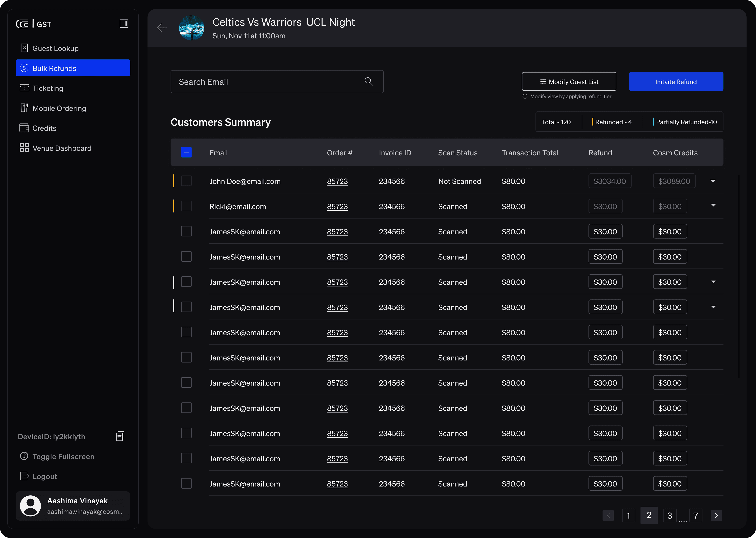Click the Not Scanned status cell
The width and height of the screenshot is (756, 538).
coord(460,181)
